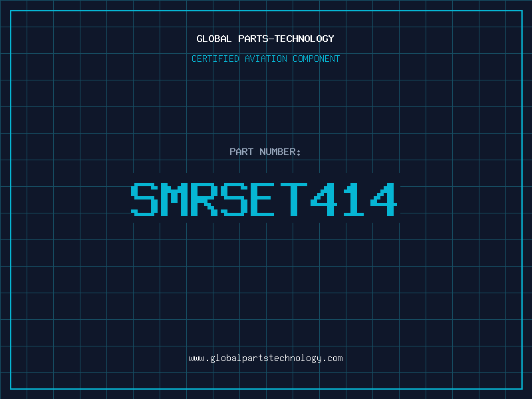532x399 pixels.
Task: Click the .com ending of the URL
Action: 333,358
